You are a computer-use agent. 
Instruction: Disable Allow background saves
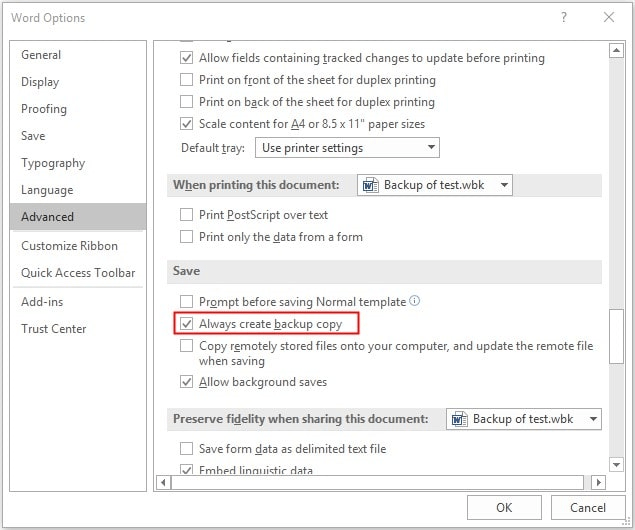(186, 382)
